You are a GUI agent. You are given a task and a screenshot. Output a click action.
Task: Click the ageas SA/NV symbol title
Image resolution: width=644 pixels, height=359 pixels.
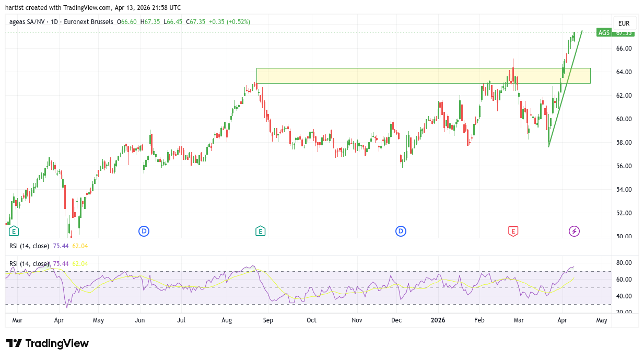click(x=28, y=22)
